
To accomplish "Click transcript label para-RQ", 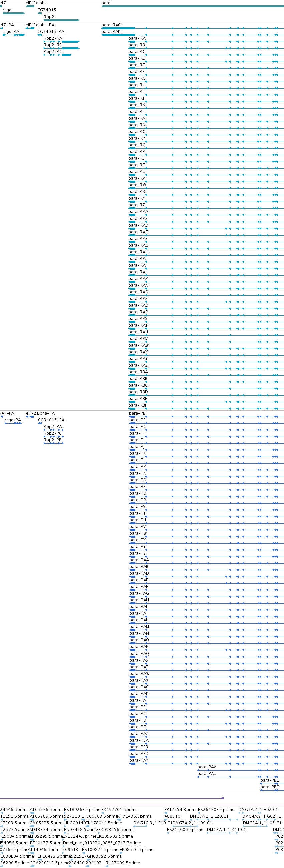I will click(137, 145).
